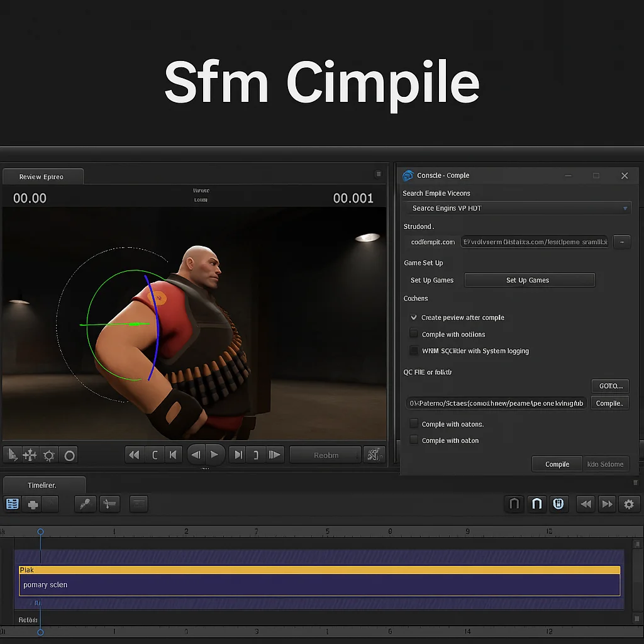Click the QC FIlE or folktlr label
Image resolution: width=644 pixels, height=644 pixels.
click(x=427, y=372)
